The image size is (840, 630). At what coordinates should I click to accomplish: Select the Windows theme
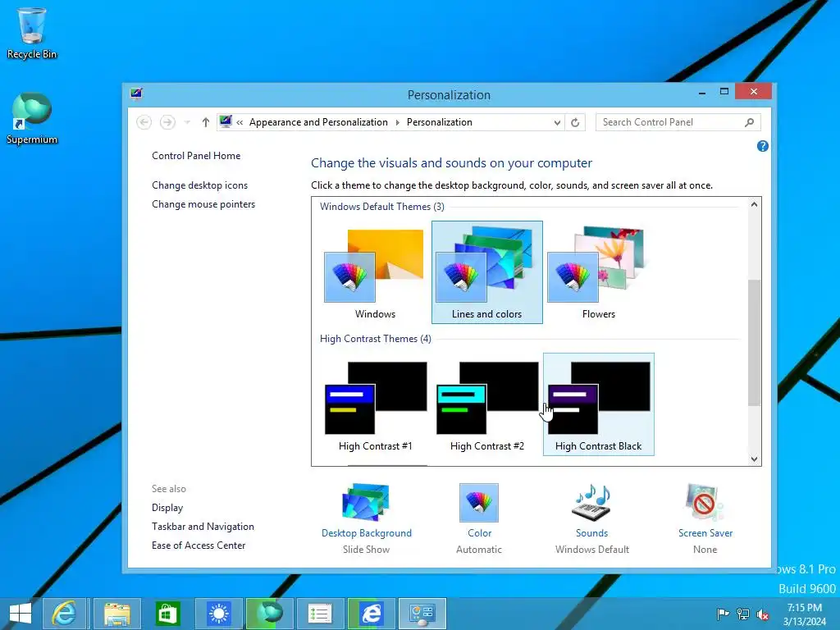coord(375,272)
